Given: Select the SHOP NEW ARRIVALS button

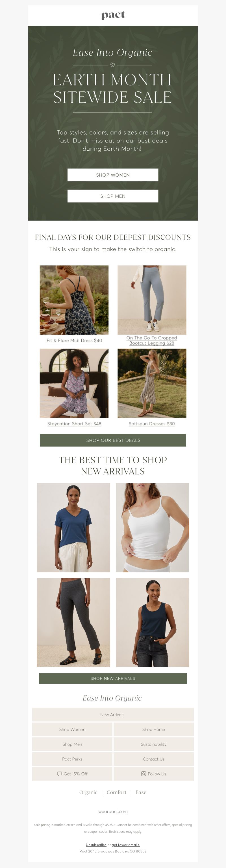Looking at the screenshot, I should tap(113, 678).
